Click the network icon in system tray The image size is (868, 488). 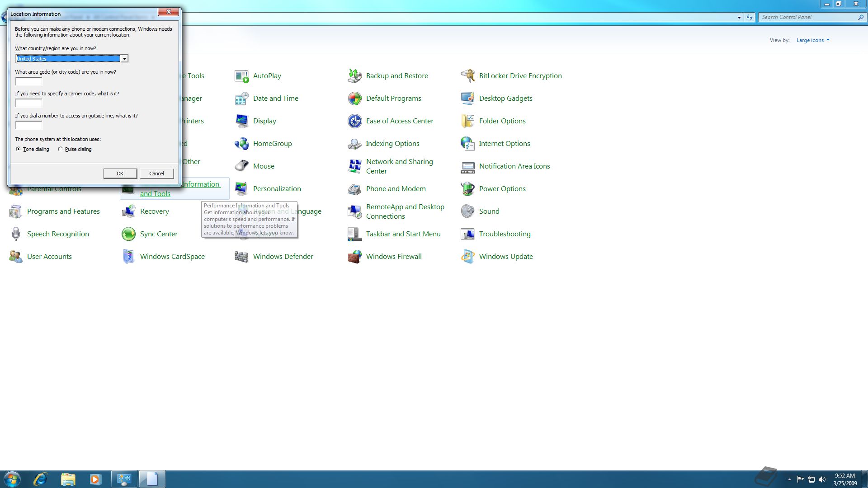click(811, 479)
